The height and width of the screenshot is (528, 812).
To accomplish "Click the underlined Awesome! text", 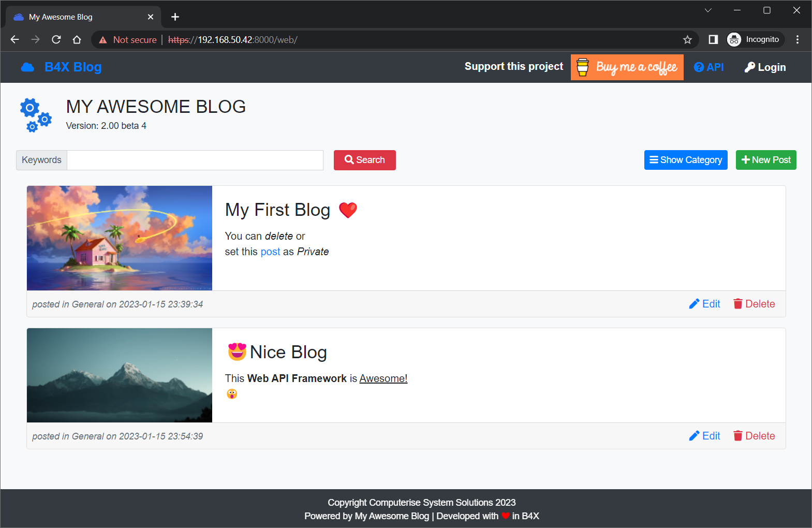I will click(383, 378).
